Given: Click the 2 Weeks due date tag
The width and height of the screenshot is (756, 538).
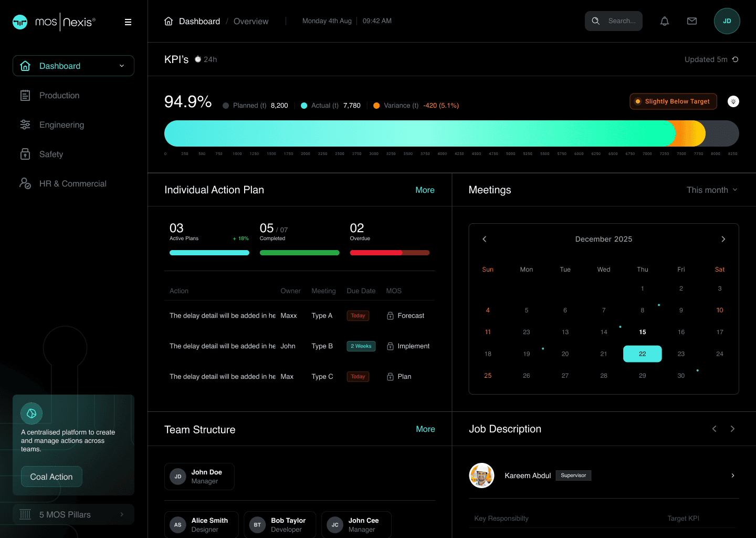Looking at the screenshot, I should 361,346.
